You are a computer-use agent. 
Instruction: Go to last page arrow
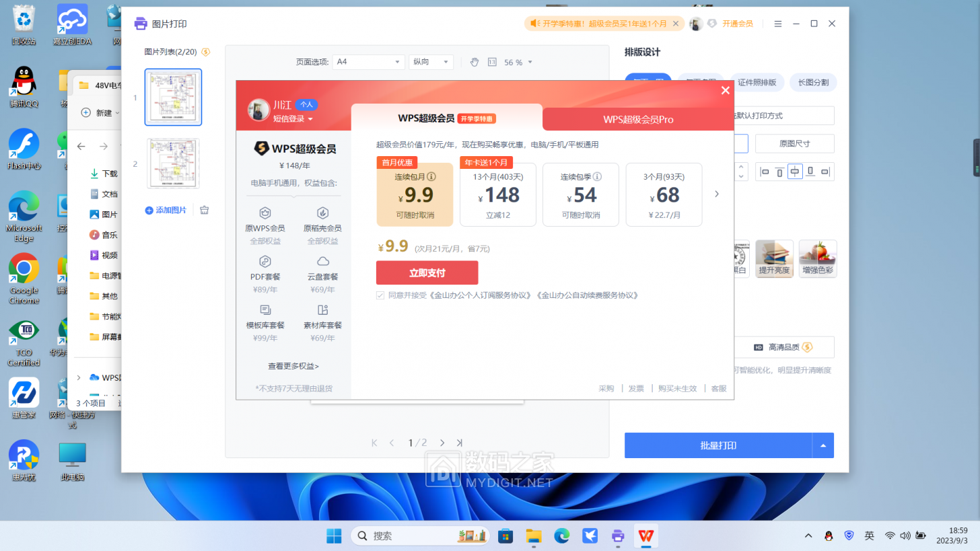point(459,443)
